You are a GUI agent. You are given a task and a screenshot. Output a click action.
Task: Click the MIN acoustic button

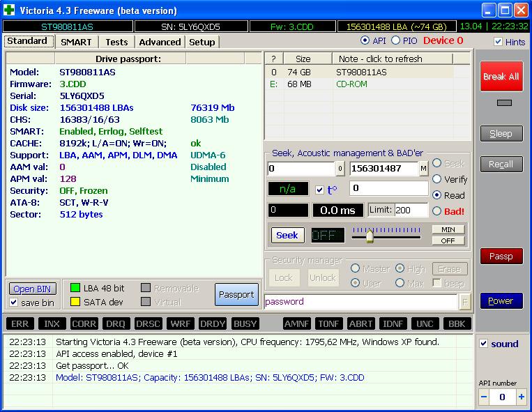pyautogui.click(x=448, y=229)
